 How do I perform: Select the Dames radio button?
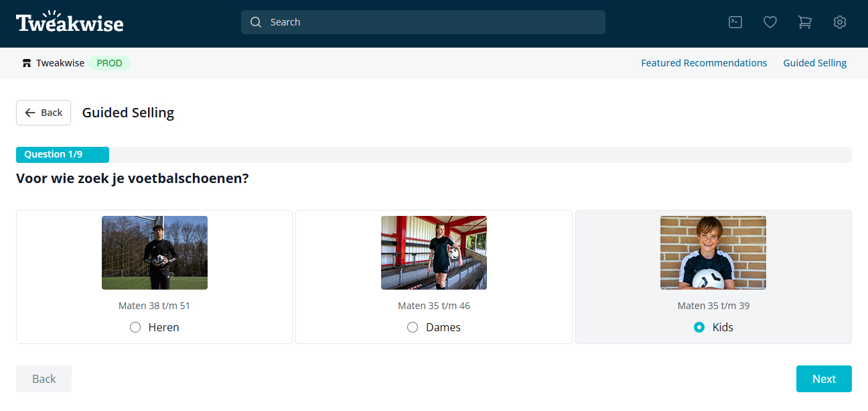(413, 327)
